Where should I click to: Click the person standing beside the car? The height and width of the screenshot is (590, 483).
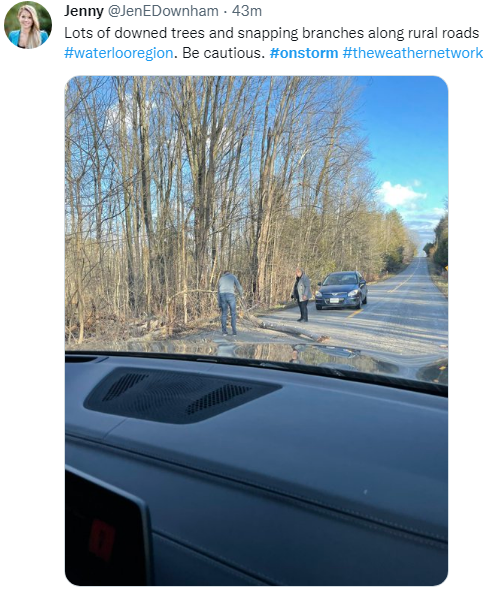[302, 295]
